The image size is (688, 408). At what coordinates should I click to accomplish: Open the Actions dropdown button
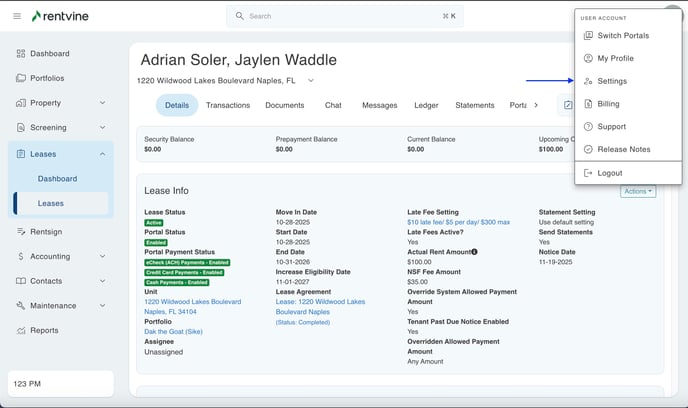[637, 191]
